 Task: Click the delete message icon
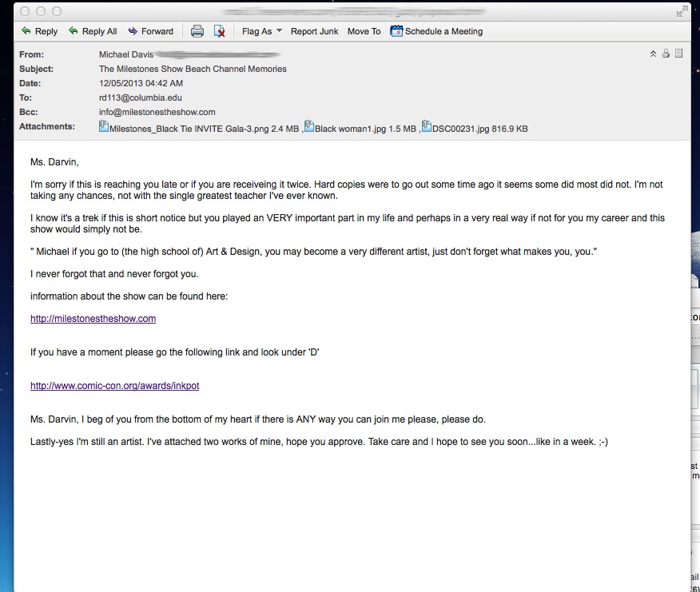(219, 31)
